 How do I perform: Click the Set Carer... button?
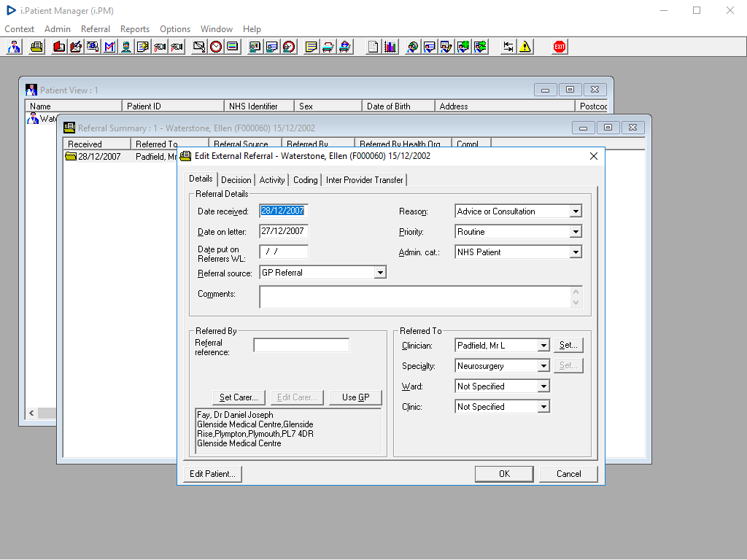click(x=239, y=397)
